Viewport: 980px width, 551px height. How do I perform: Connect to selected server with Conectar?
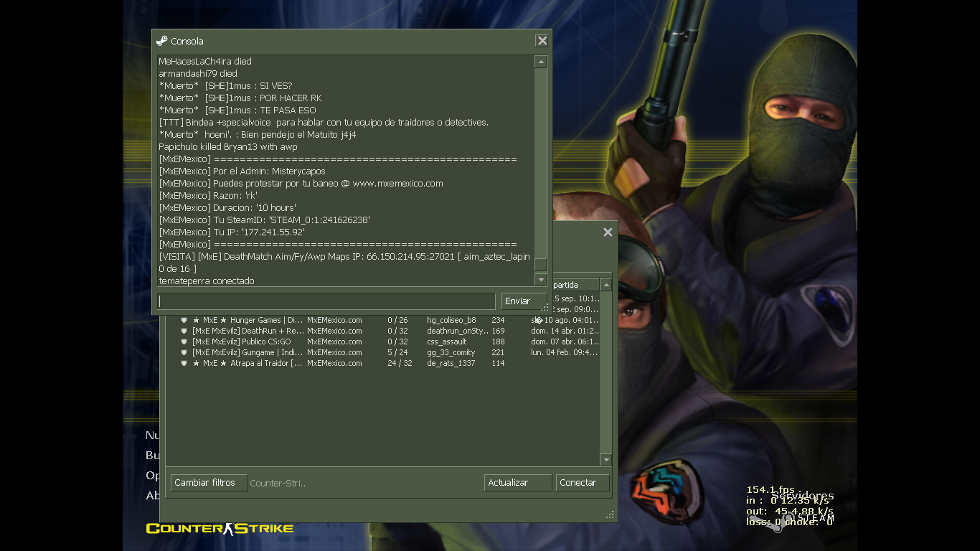click(583, 483)
